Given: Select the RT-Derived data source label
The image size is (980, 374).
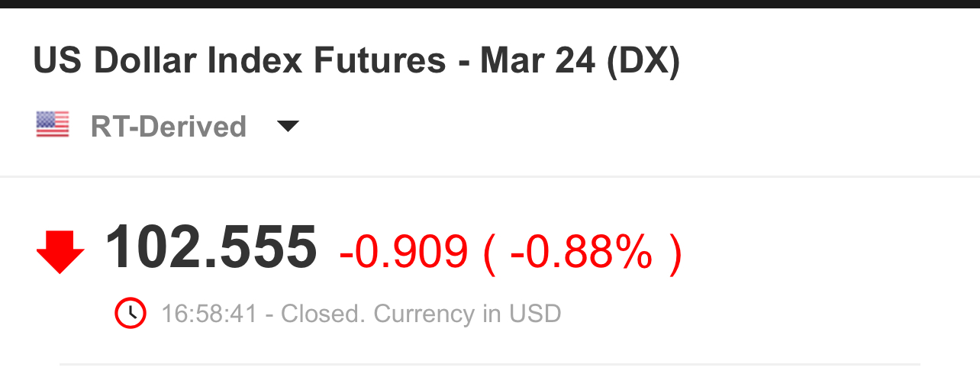Looking at the screenshot, I should point(168,126).
